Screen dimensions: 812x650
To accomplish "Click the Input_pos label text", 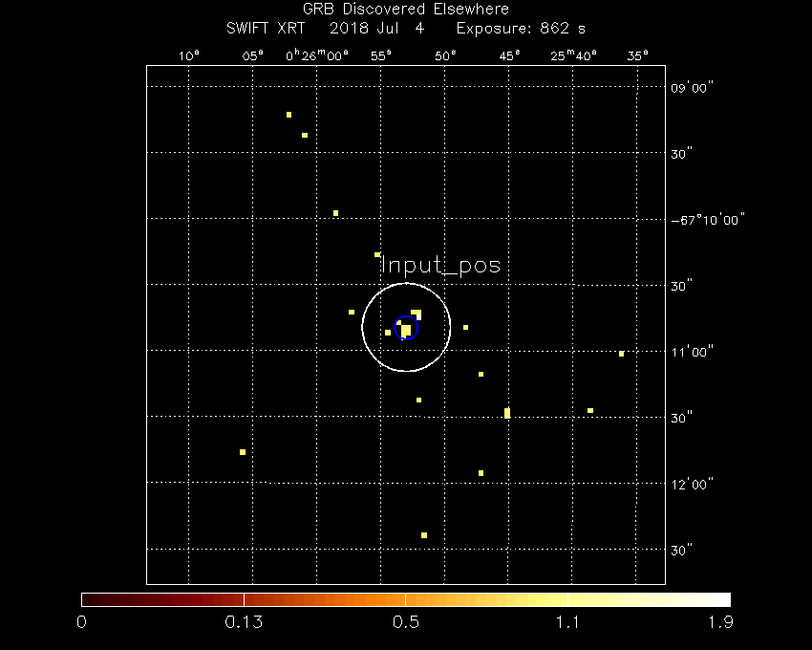I will [x=439, y=266].
